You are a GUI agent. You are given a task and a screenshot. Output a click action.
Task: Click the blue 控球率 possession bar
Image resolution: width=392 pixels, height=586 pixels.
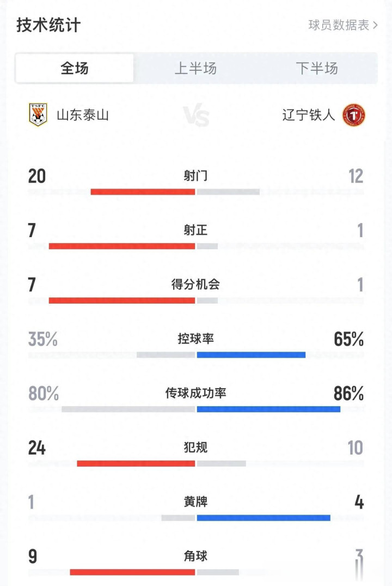pos(251,355)
